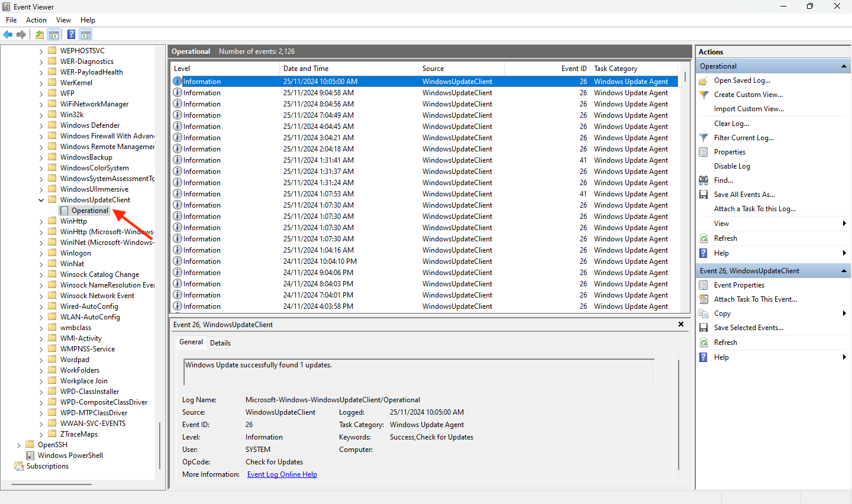Toggle the Actions pane visibility in the toolbar

pyautogui.click(x=86, y=34)
